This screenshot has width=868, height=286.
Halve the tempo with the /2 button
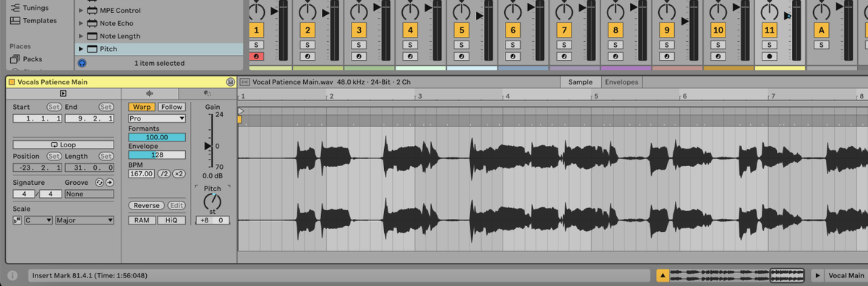164,174
